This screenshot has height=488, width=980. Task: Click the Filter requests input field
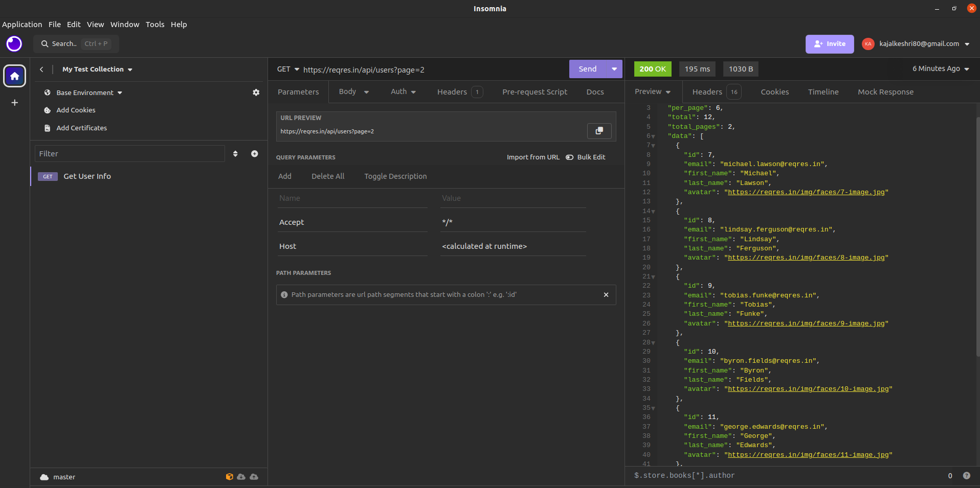coord(129,154)
